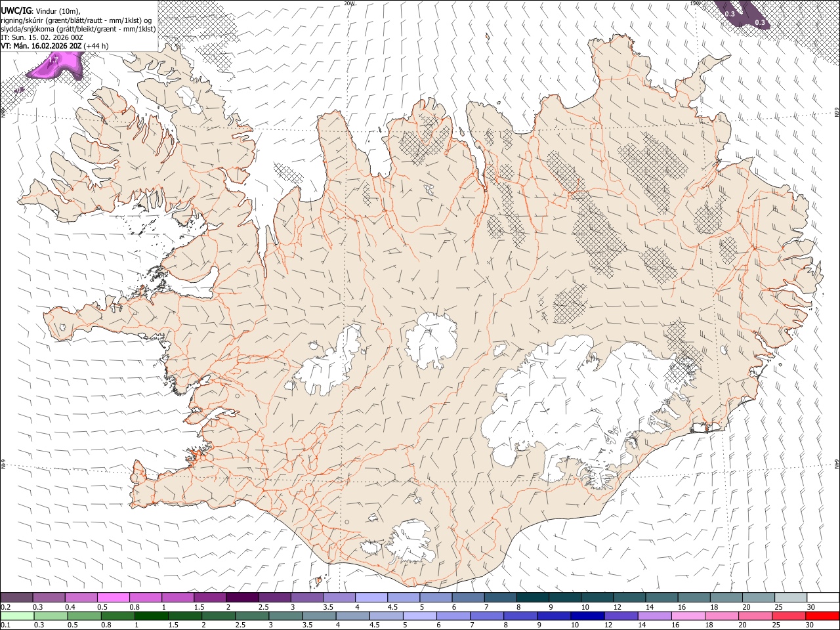Click the darkest green 1 rain legend swatch

point(152,616)
